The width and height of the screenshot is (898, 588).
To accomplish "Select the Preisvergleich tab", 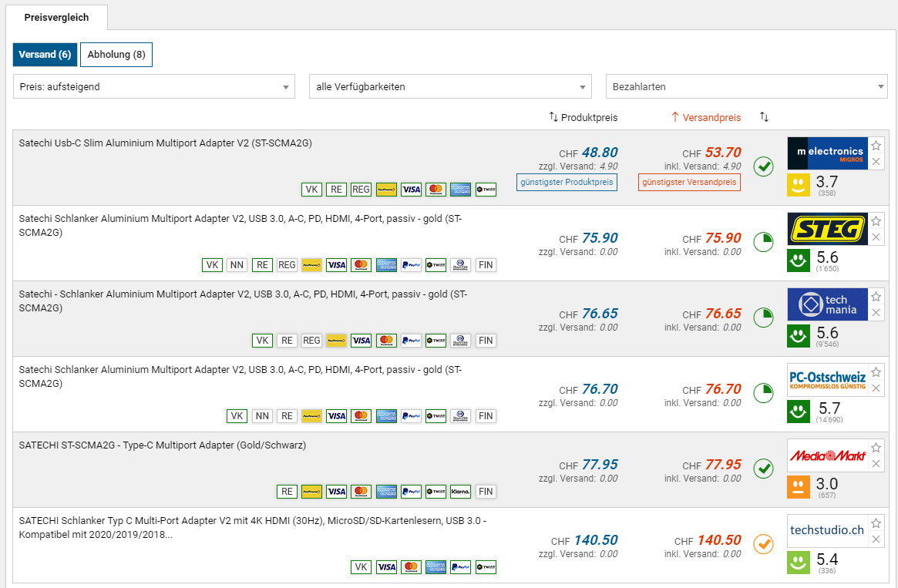I will [56, 17].
